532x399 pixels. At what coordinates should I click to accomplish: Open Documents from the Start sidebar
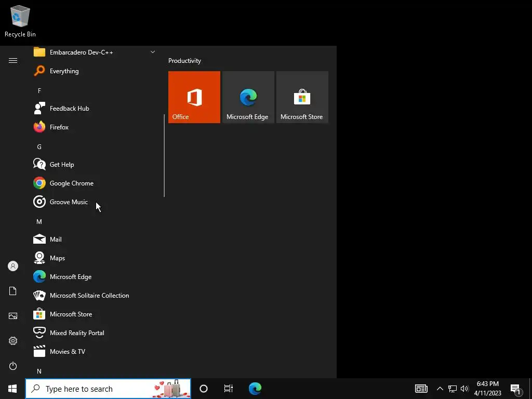13,291
